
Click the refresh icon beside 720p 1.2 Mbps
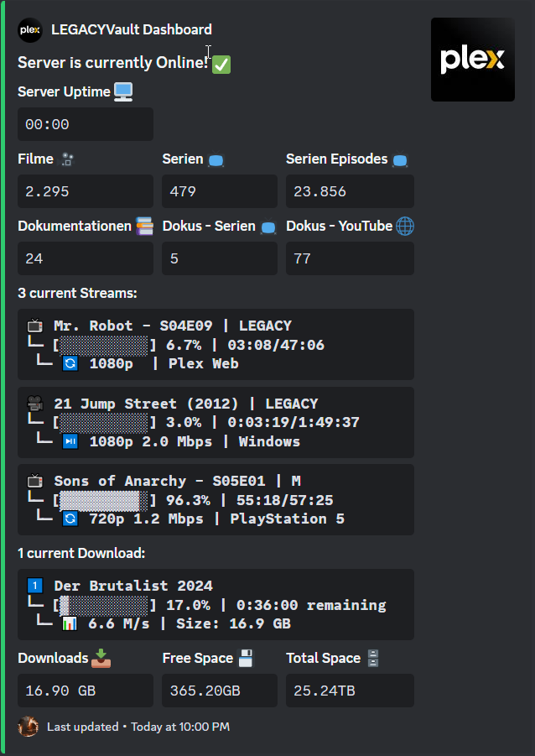tap(70, 519)
